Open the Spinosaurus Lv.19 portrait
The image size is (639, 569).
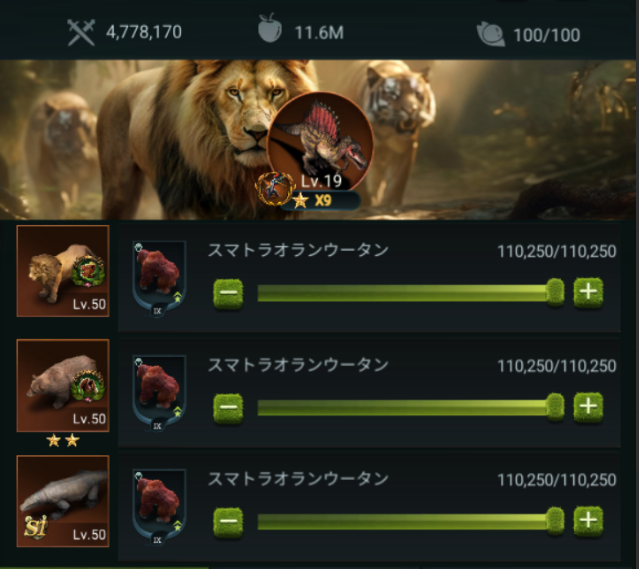pyautogui.click(x=320, y=141)
